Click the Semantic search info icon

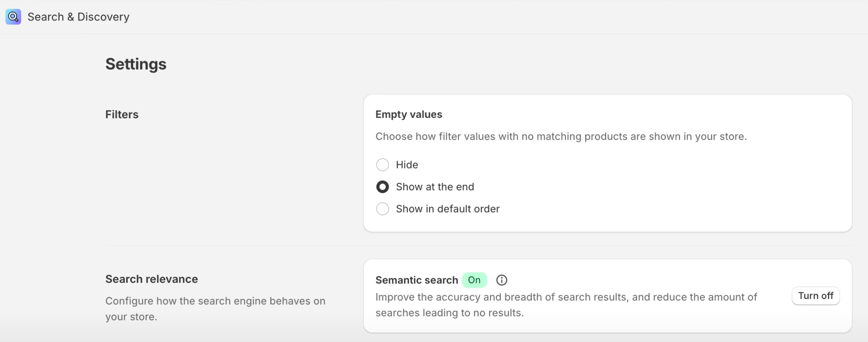(x=501, y=280)
